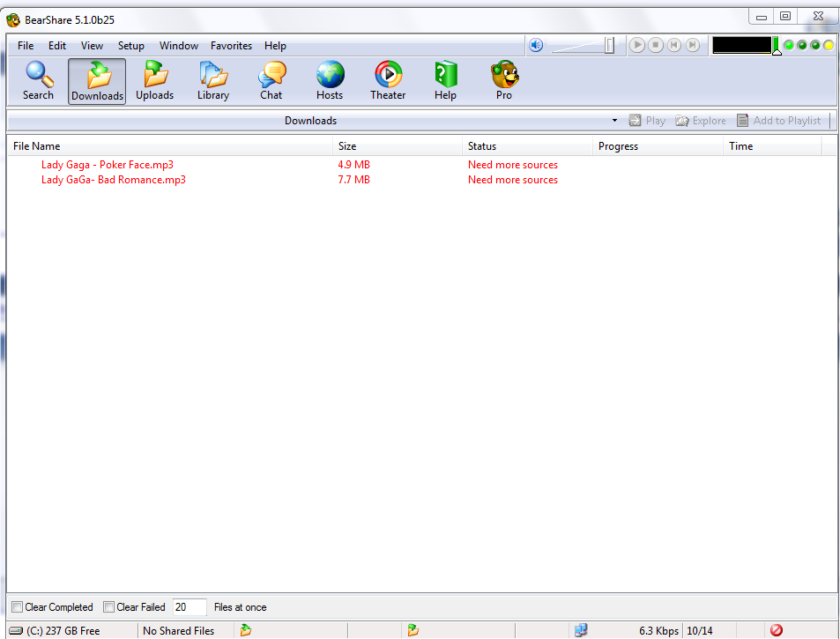Click the 7.7 MB size cell
This screenshot has height=639, width=840.
[x=353, y=180]
